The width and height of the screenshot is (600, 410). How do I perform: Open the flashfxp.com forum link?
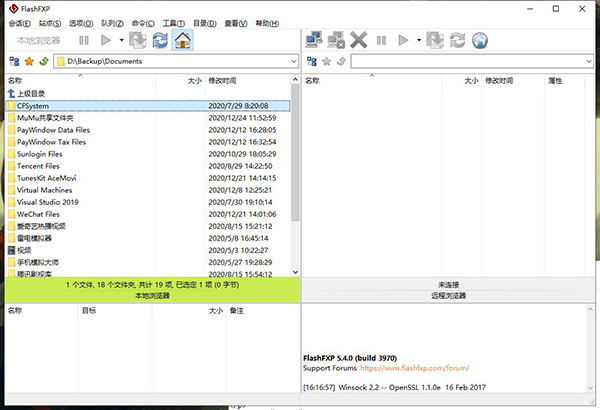coord(415,368)
